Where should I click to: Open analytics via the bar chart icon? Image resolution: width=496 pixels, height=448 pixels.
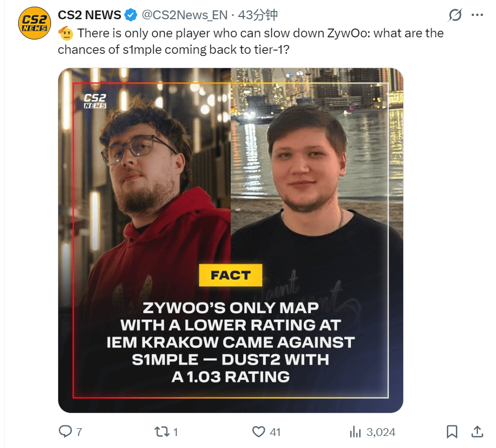pyautogui.click(x=355, y=432)
